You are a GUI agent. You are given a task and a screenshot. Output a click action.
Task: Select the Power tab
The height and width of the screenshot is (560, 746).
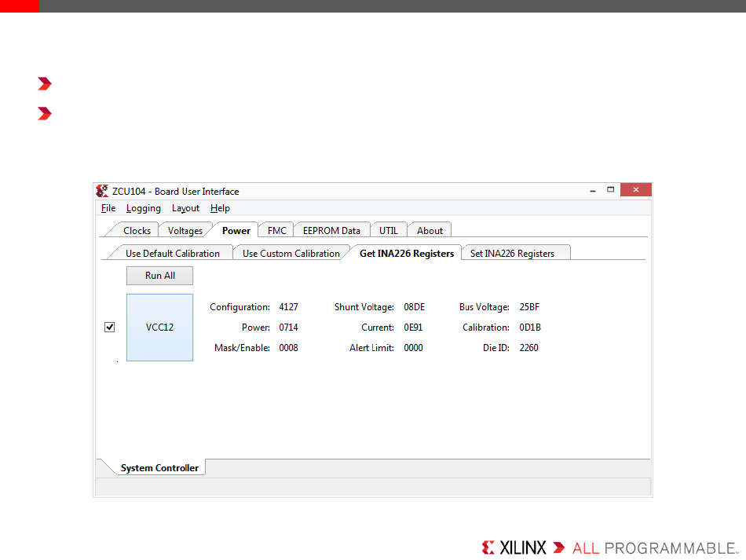click(236, 230)
